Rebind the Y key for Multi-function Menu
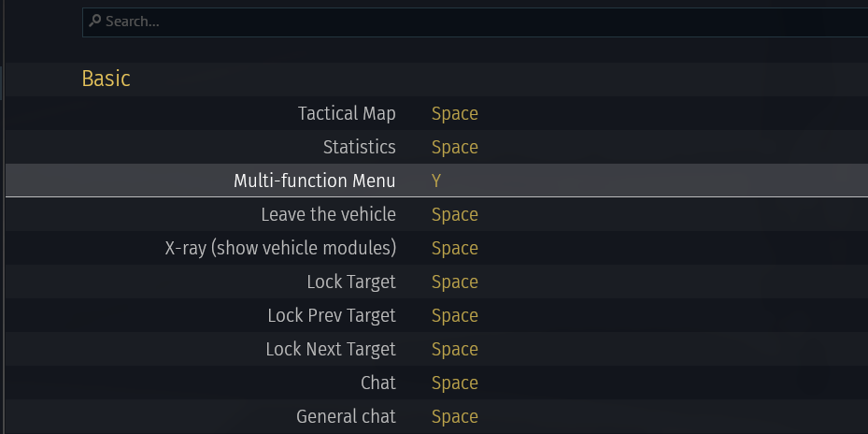868x434 pixels. coord(436,181)
